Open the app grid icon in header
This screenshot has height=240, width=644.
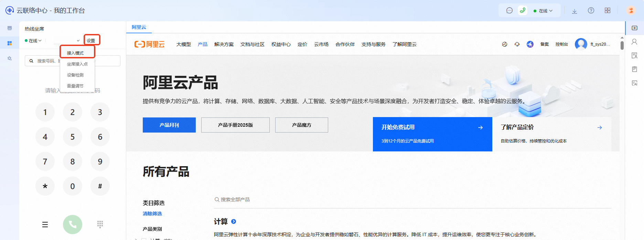click(608, 11)
